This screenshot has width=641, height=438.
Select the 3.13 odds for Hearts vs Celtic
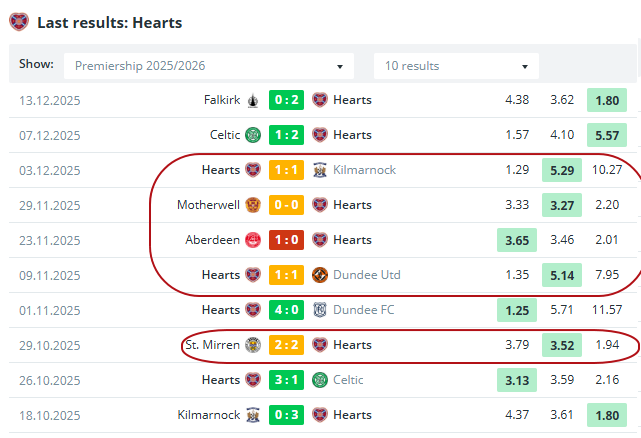[x=517, y=380]
